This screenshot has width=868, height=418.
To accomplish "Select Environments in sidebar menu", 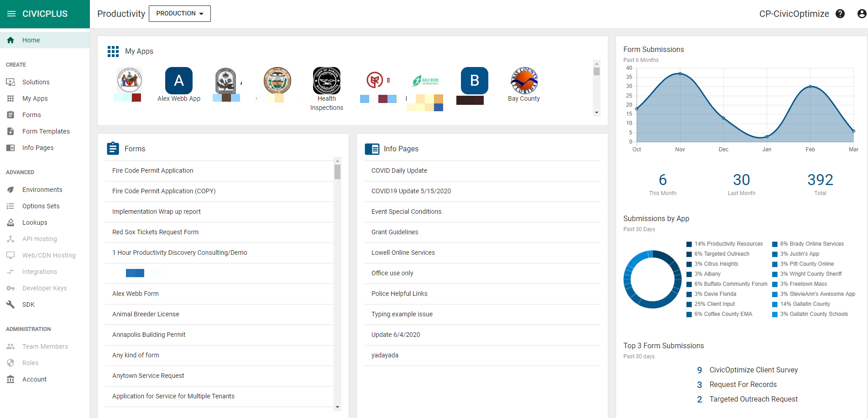I will point(45,190).
